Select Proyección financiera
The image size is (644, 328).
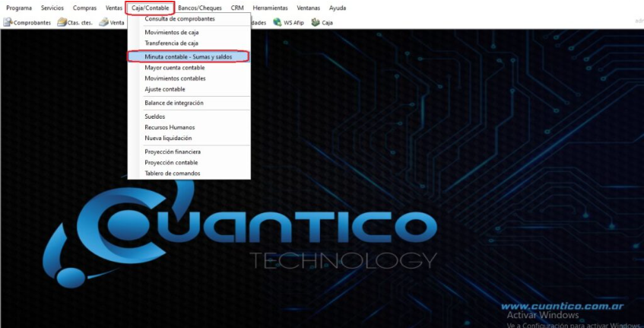(x=189, y=151)
